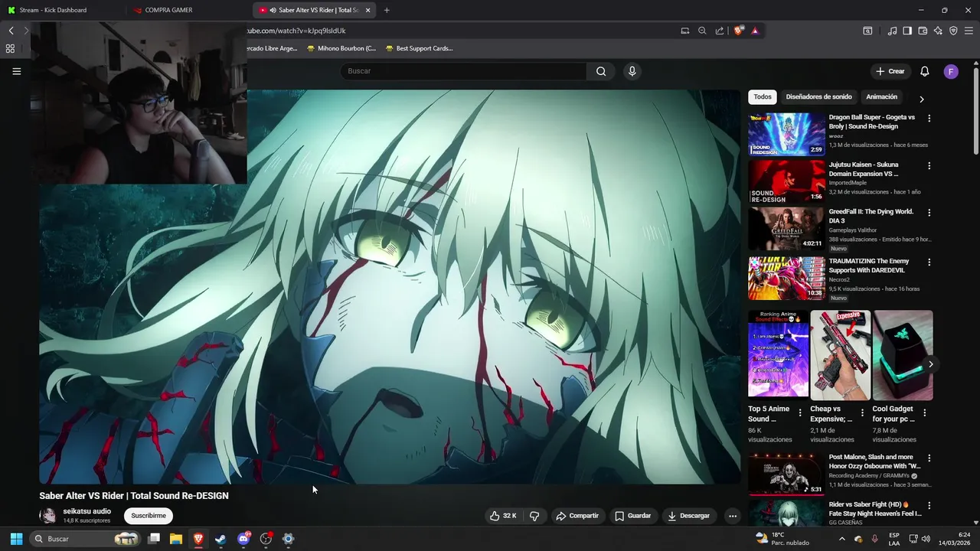Open options for Cheap vs Expensive short
Image resolution: width=980 pixels, height=551 pixels.
click(x=862, y=412)
